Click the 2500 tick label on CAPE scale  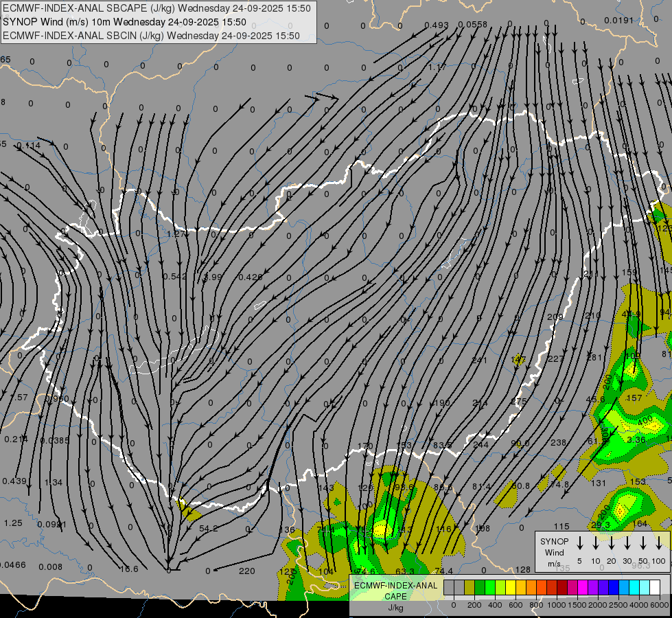click(x=618, y=605)
